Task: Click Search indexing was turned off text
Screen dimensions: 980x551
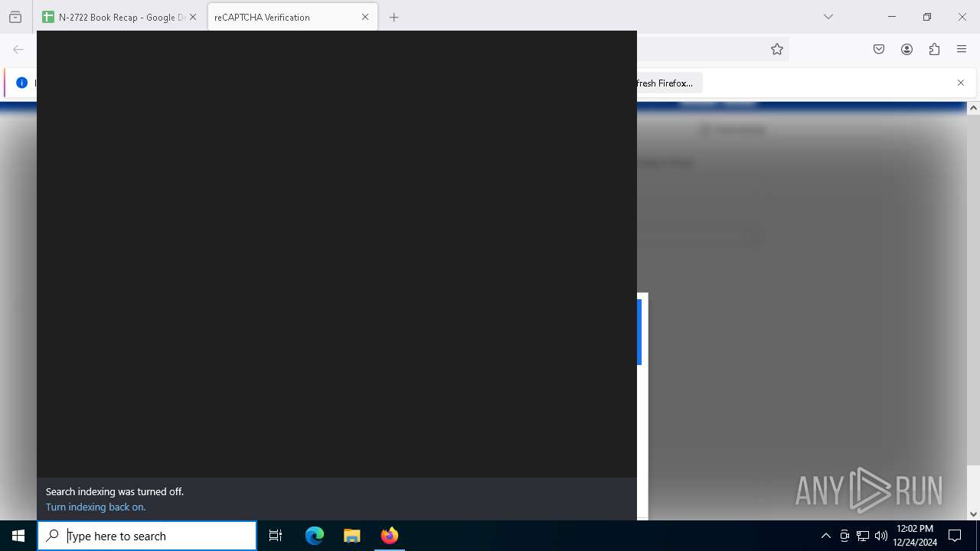Action: (115, 491)
